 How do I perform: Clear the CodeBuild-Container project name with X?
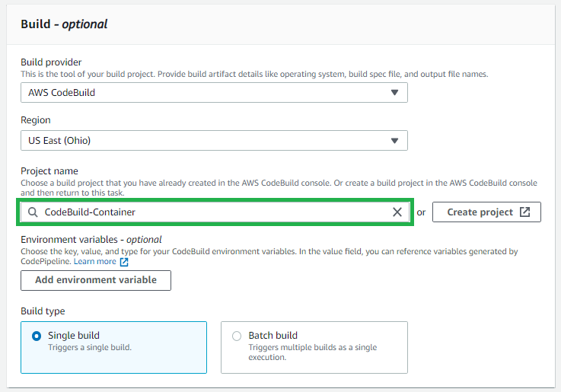point(397,212)
